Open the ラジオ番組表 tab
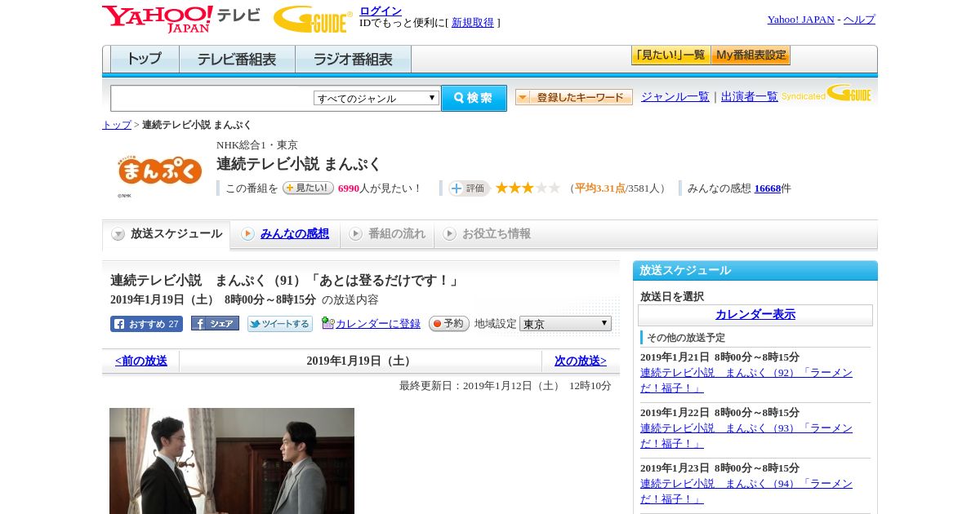 pyautogui.click(x=353, y=60)
